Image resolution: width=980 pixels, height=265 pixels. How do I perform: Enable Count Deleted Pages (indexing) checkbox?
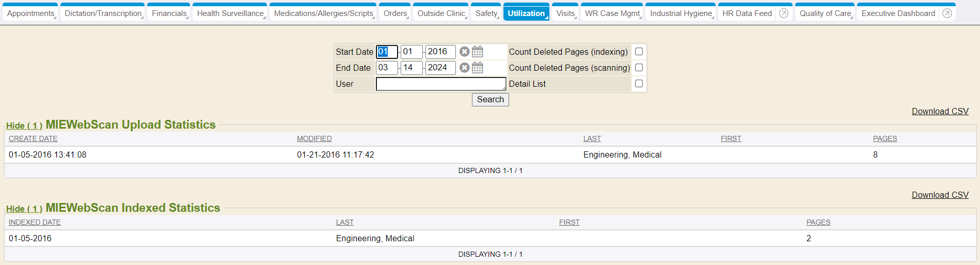[x=639, y=52]
